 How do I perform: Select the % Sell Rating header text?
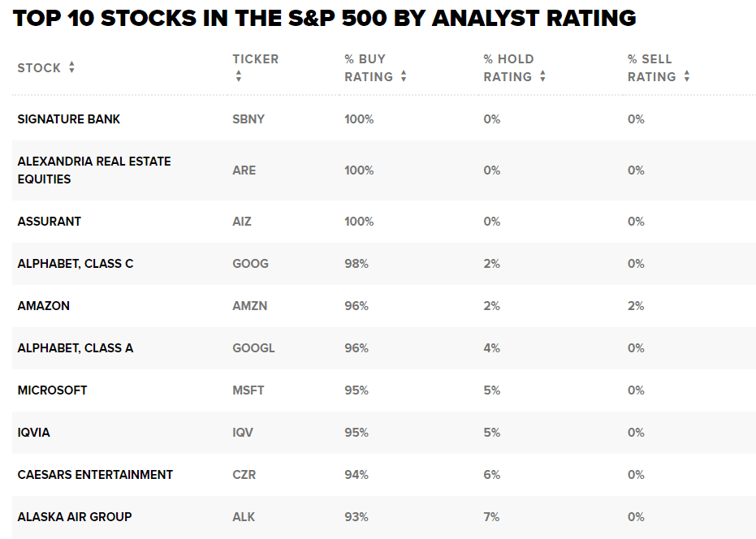coord(651,68)
